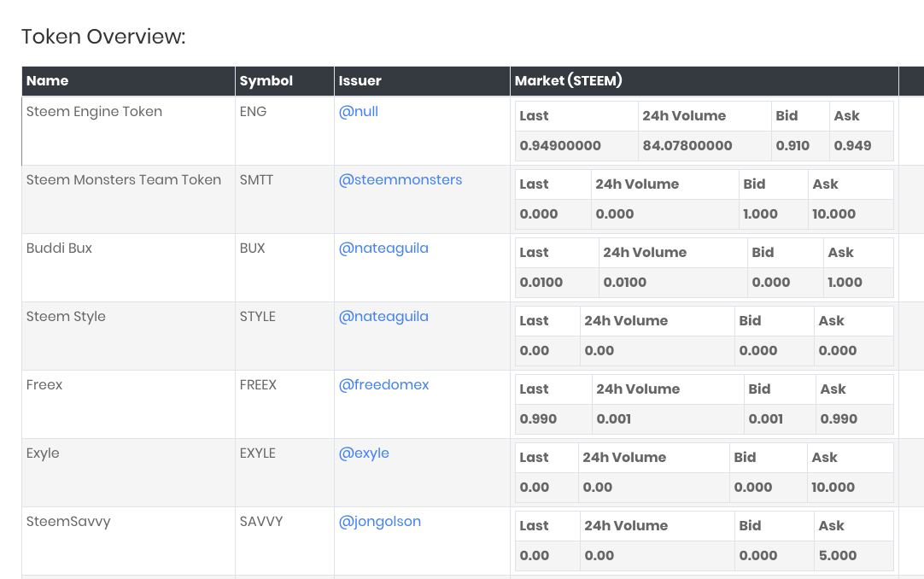The image size is (924, 579).
Task: Click SAVVY ask value 5.000
Action: [838, 555]
